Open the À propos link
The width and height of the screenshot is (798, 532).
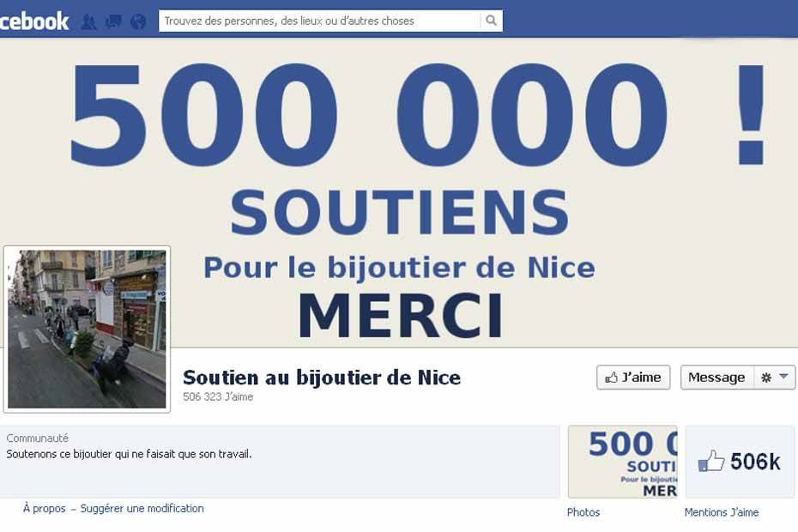[x=45, y=508]
